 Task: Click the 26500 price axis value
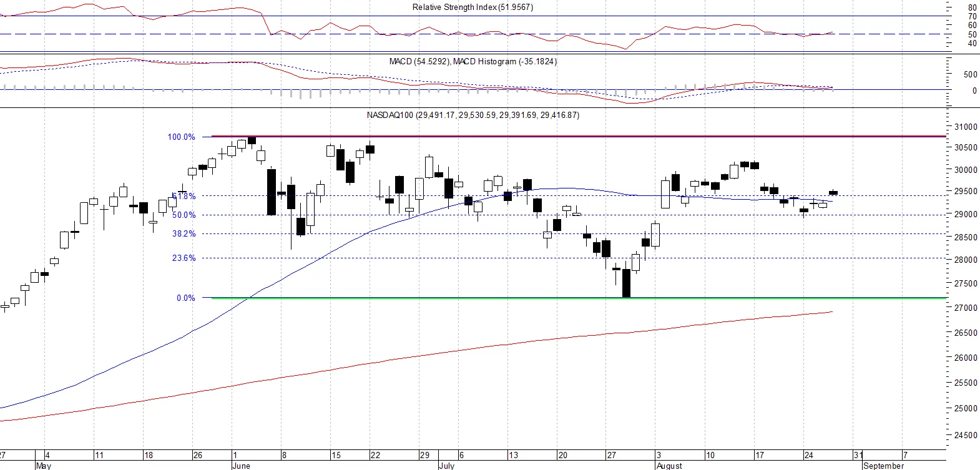pos(966,333)
